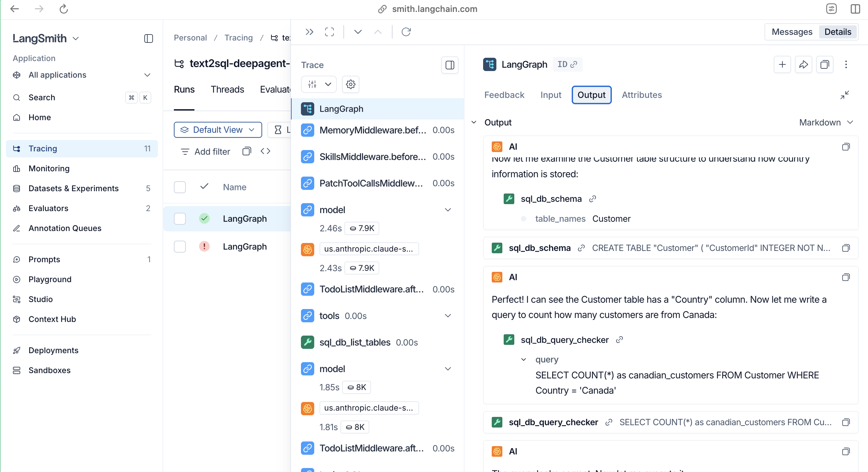Open the Tracing breadcrumb link
The width and height of the screenshot is (868, 472).
[239, 38]
